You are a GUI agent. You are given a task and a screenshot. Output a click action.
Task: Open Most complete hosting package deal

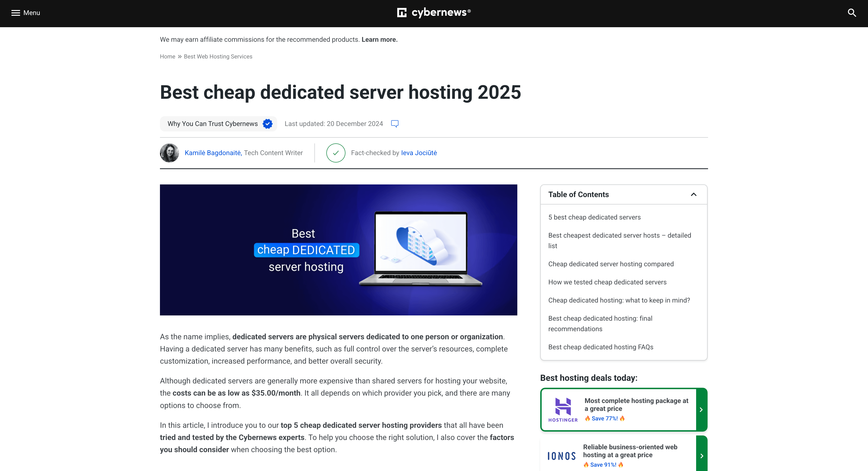[636, 405]
